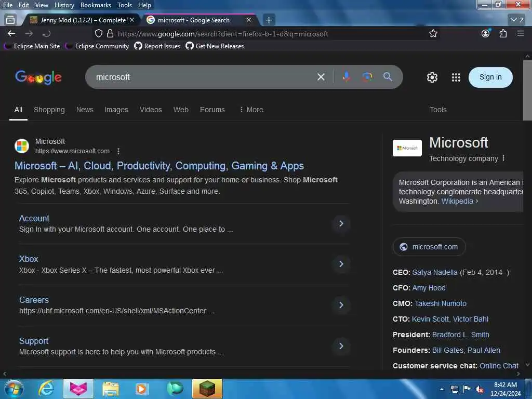Bookmark this page with the star icon

coord(433,34)
